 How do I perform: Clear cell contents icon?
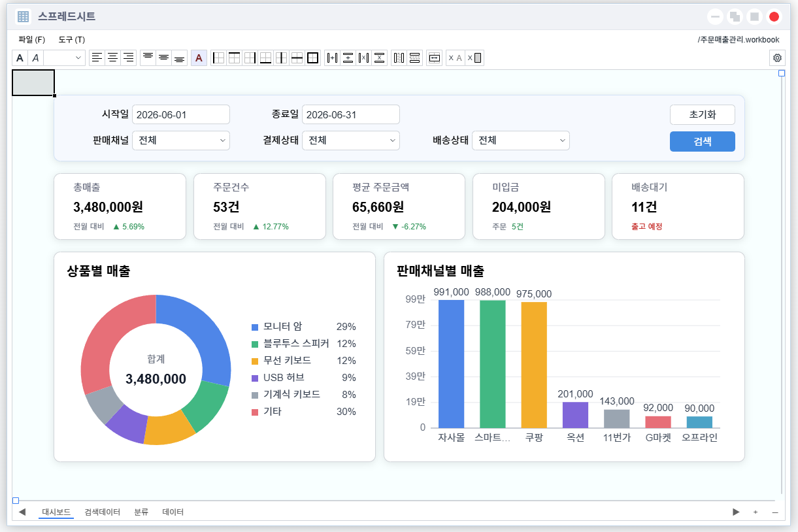[x=474, y=58]
